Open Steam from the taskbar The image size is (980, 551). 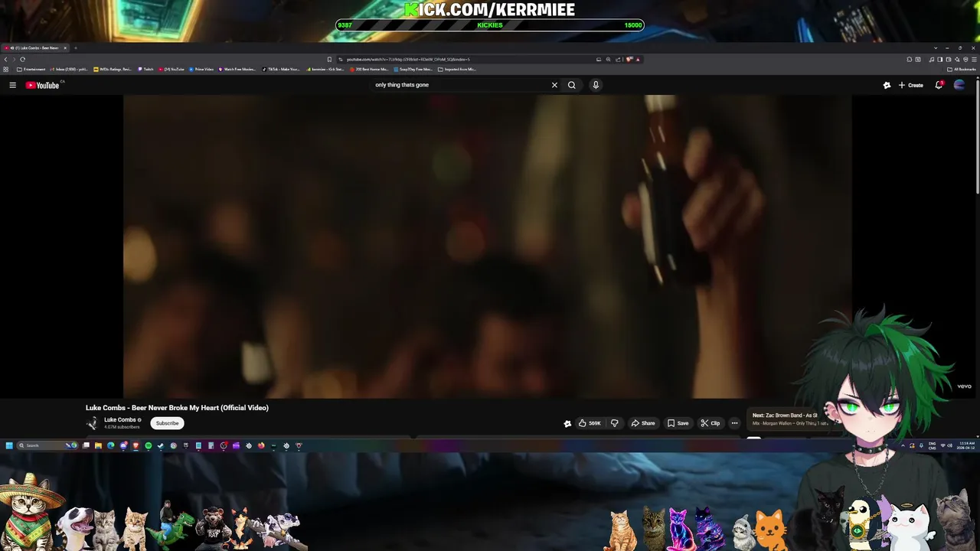[161, 445]
